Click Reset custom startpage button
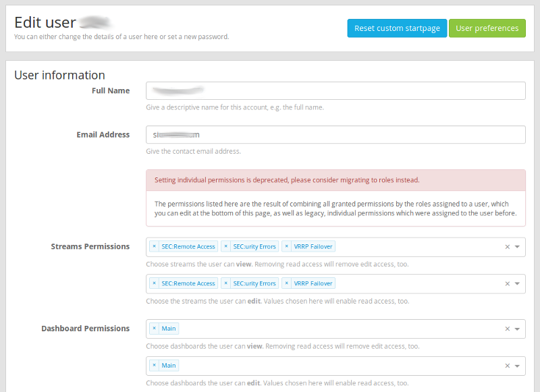The height and width of the screenshot is (392, 540). [x=397, y=28]
